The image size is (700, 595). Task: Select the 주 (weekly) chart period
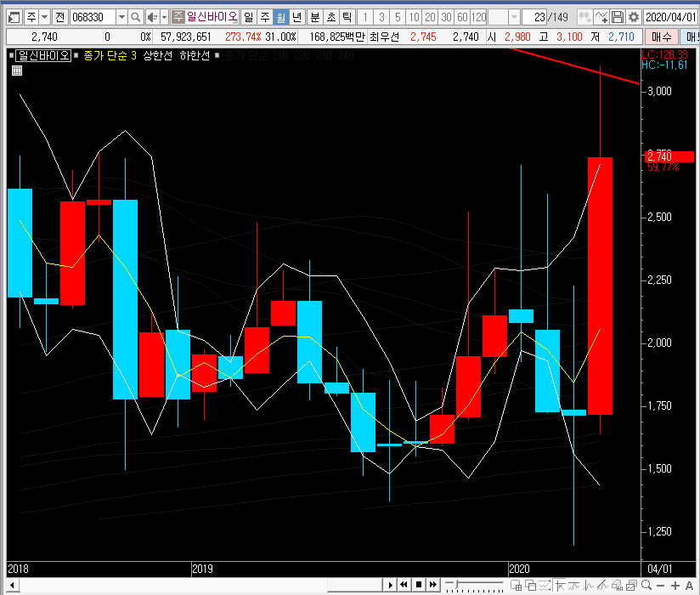tap(265, 17)
